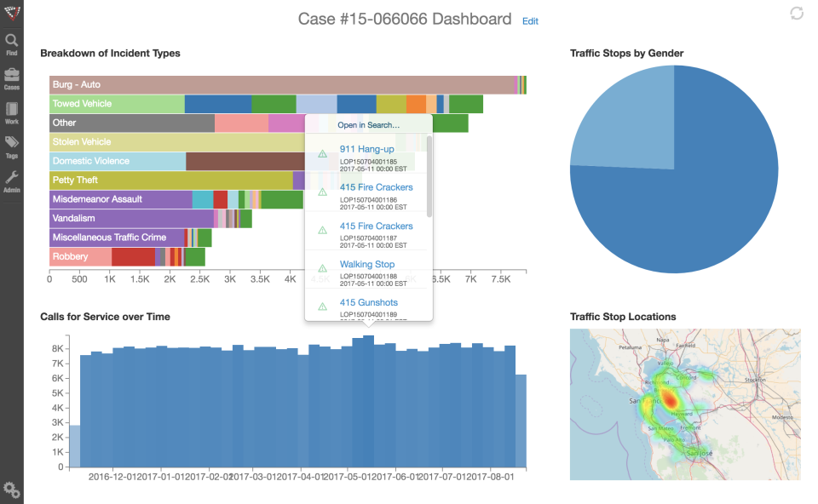Viewport: 818px width, 504px height.
Task: Open the Tags icon in sidebar
Action: pyautogui.click(x=11, y=147)
